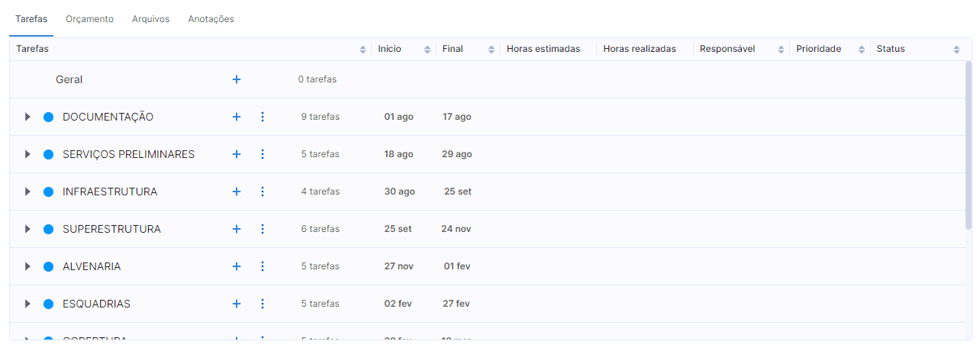Switch to the Orçamento tab
This screenshot has height=351, width=980.
pos(89,19)
